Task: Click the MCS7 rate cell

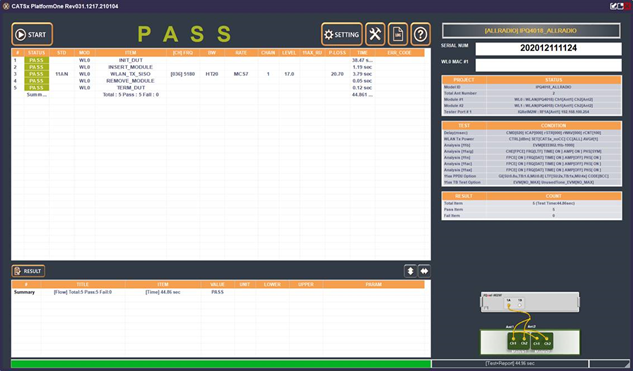Action: [x=241, y=74]
